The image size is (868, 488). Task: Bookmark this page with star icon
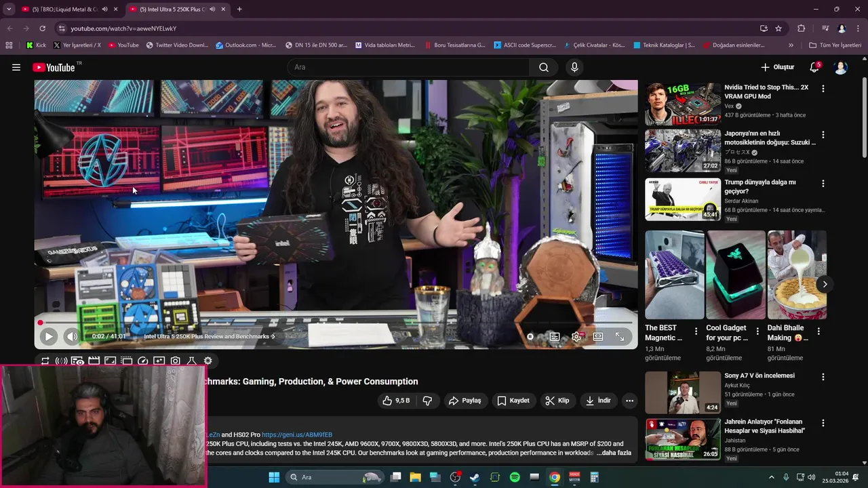[x=778, y=28]
